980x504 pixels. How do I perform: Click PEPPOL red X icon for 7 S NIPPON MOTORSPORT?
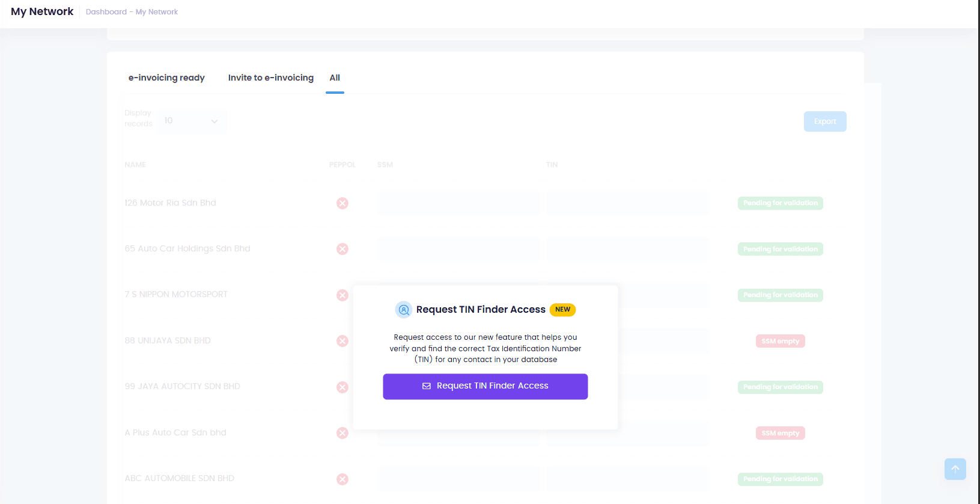[x=342, y=295]
